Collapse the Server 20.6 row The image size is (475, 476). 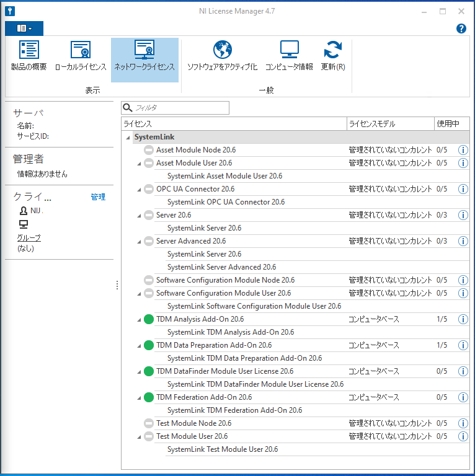(139, 216)
